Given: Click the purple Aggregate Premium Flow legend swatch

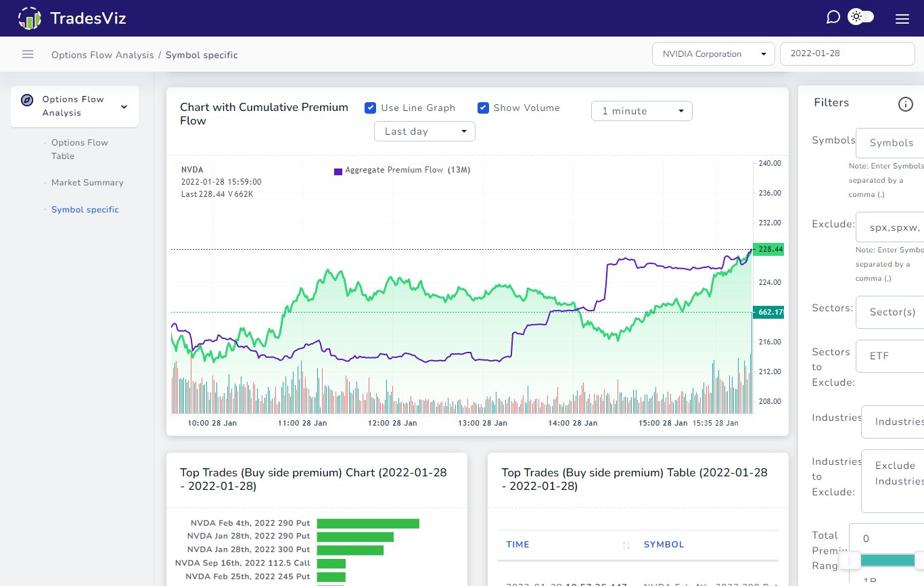Looking at the screenshot, I should (x=338, y=171).
